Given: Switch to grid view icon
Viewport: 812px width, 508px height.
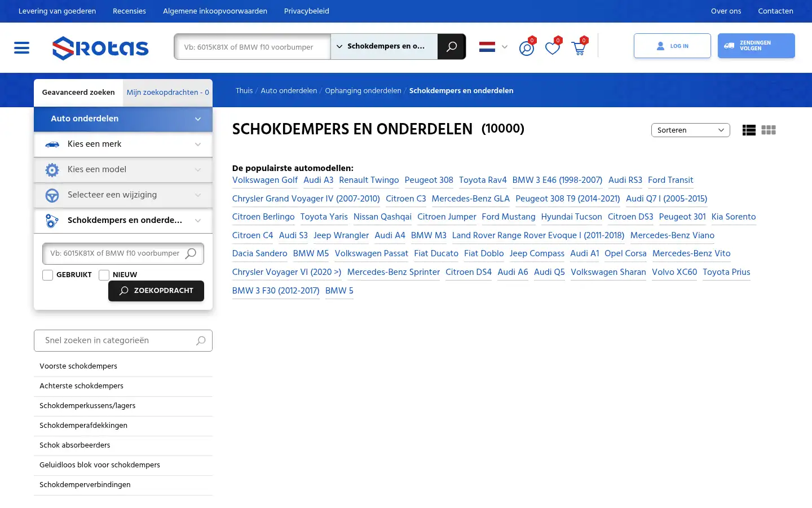Looking at the screenshot, I should point(769,130).
